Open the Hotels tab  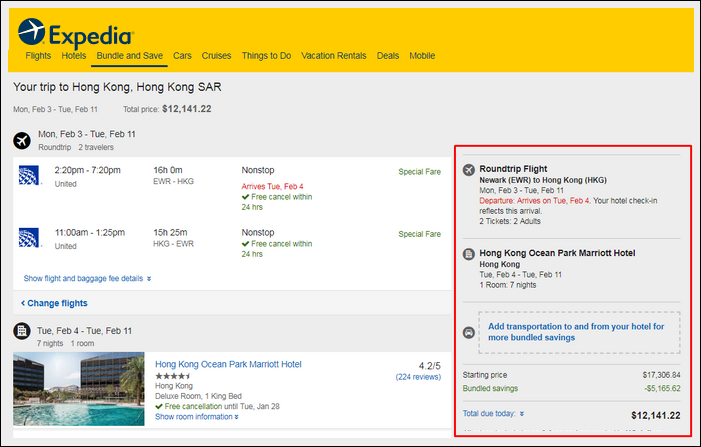pos(74,56)
